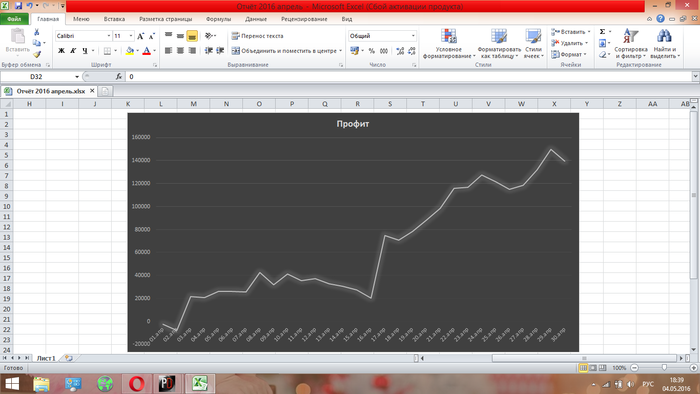This screenshot has height=394, width=700.
Task: Select the Format Painter brush
Action: tap(37, 54)
